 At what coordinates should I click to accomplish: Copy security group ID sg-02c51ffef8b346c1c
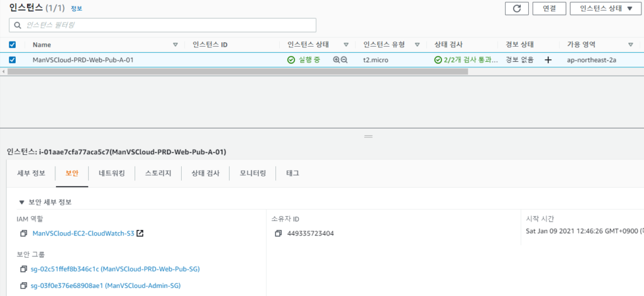pos(23,269)
